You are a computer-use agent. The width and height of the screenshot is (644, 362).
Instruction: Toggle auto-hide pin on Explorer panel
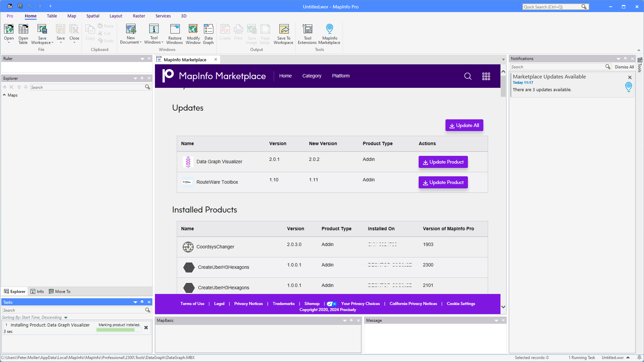142,78
